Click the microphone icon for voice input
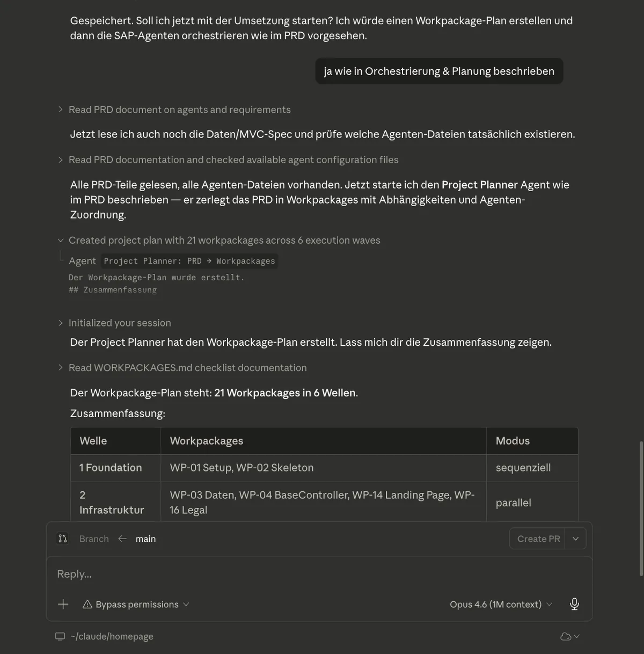Screen dimensions: 644x654 (x=574, y=604)
